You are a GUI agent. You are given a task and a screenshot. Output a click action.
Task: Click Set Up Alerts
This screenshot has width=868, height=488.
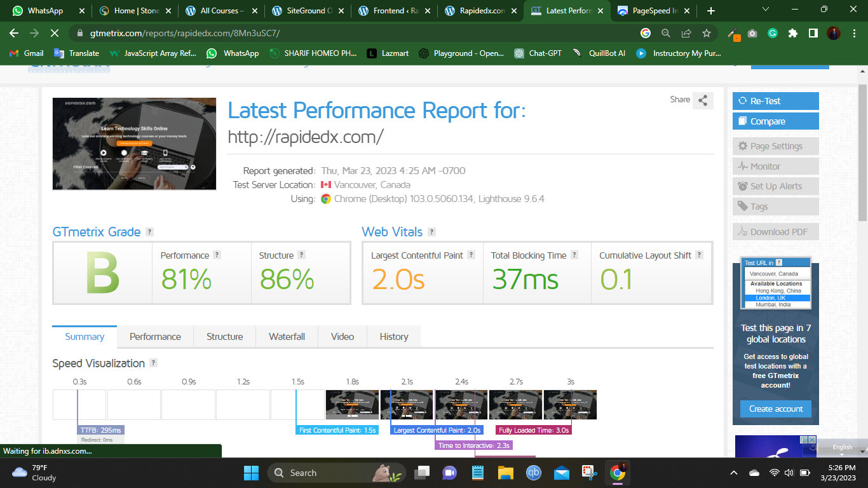click(775, 186)
